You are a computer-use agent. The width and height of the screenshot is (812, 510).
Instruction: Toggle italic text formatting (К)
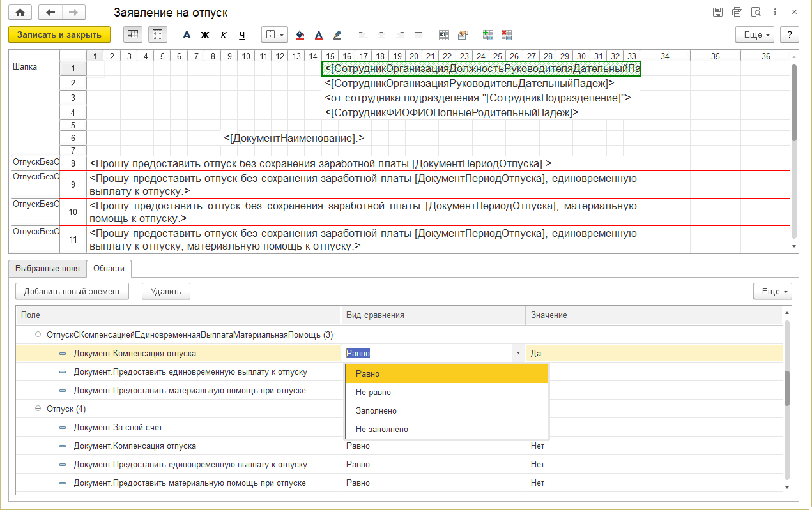point(224,34)
